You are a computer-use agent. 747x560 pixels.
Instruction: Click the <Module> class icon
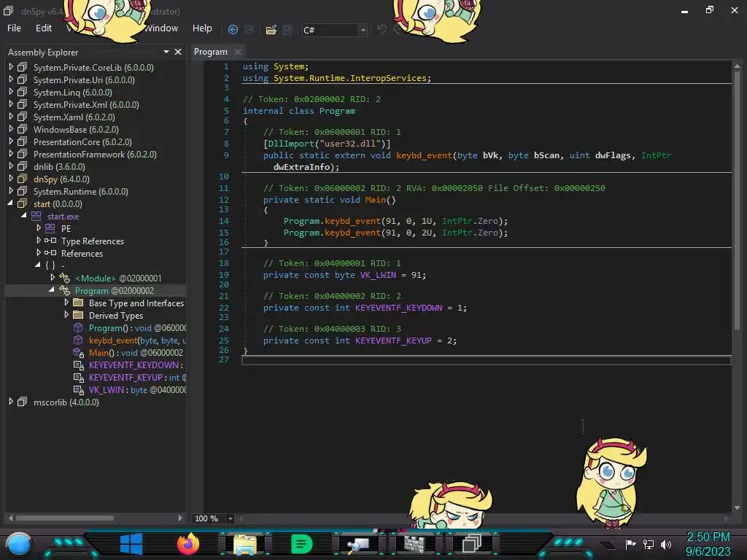click(64, 278)
